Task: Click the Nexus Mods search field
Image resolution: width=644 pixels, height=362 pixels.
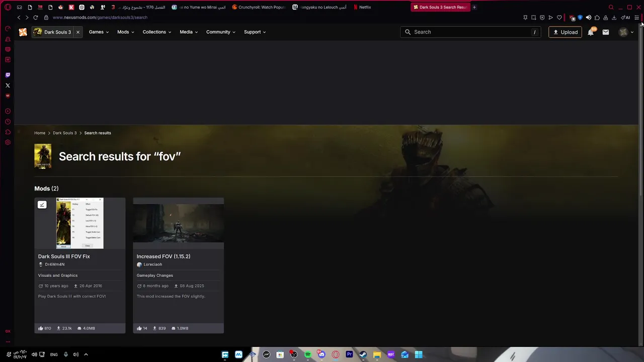Action: pyautogui.click(x=470, y=32)
